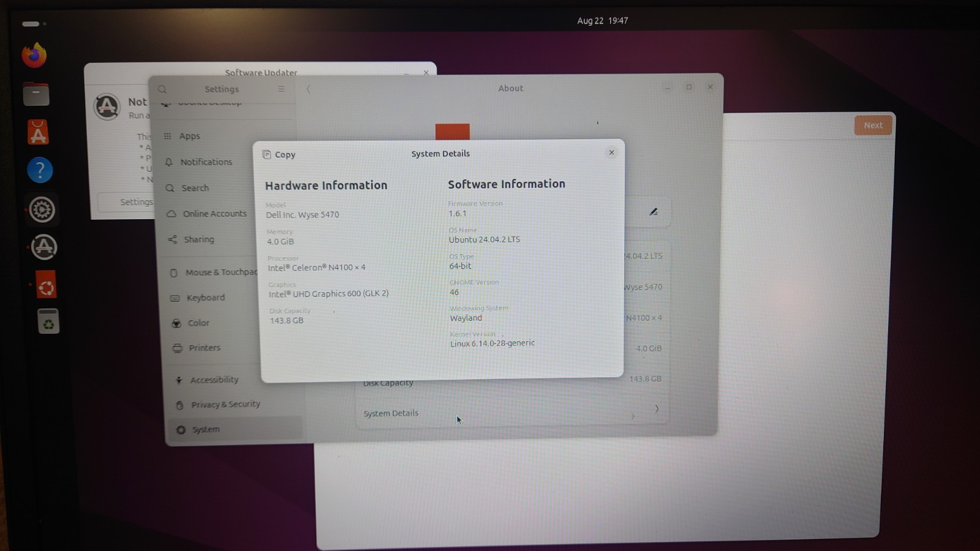Click the clock showing Aug 22 19:47
Screen dimensions: 980x551
(602, 21)
